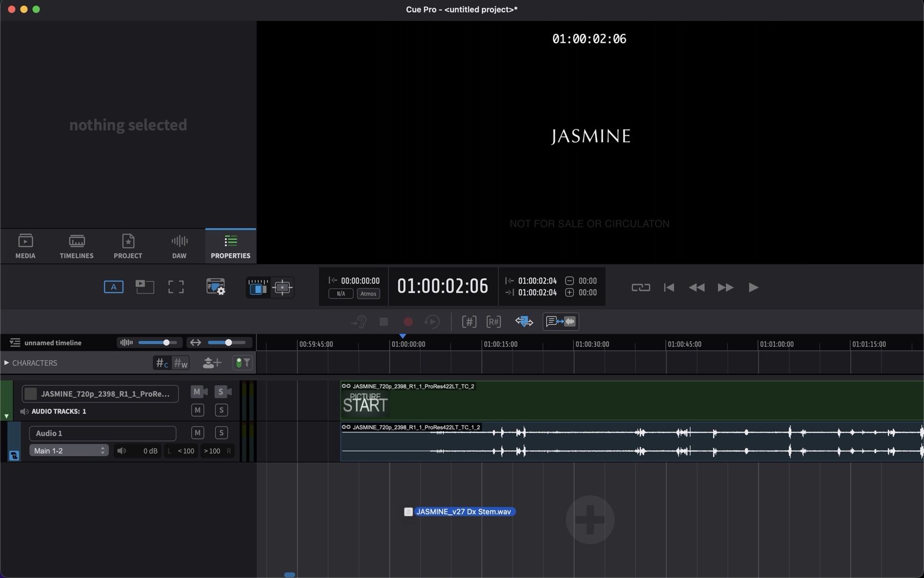Image resolution: width=924 pixels, height=578 pixels.
Task: Click the #w word count icon
Action: [181, 363]
